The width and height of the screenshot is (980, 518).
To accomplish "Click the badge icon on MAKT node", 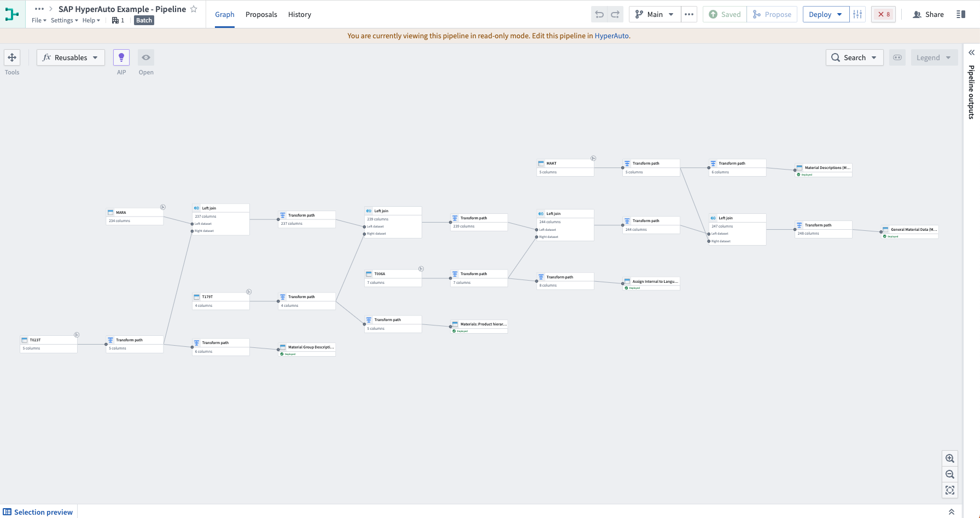I will point(593,158).
